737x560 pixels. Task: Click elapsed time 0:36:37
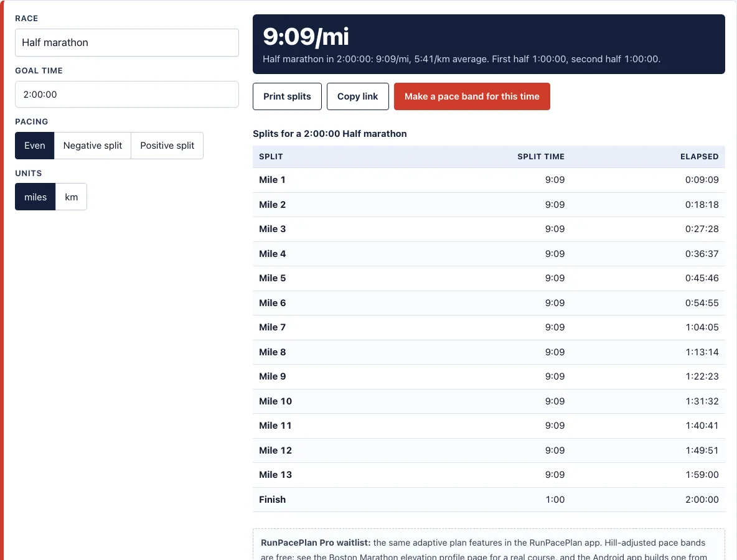pyautogui.click(x=702, y=254)
